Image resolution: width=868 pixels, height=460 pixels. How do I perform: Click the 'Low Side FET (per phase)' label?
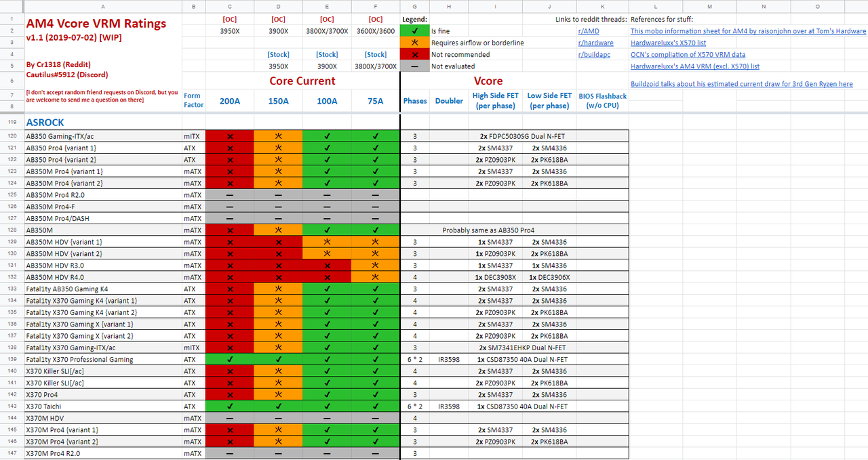(549, 100)
